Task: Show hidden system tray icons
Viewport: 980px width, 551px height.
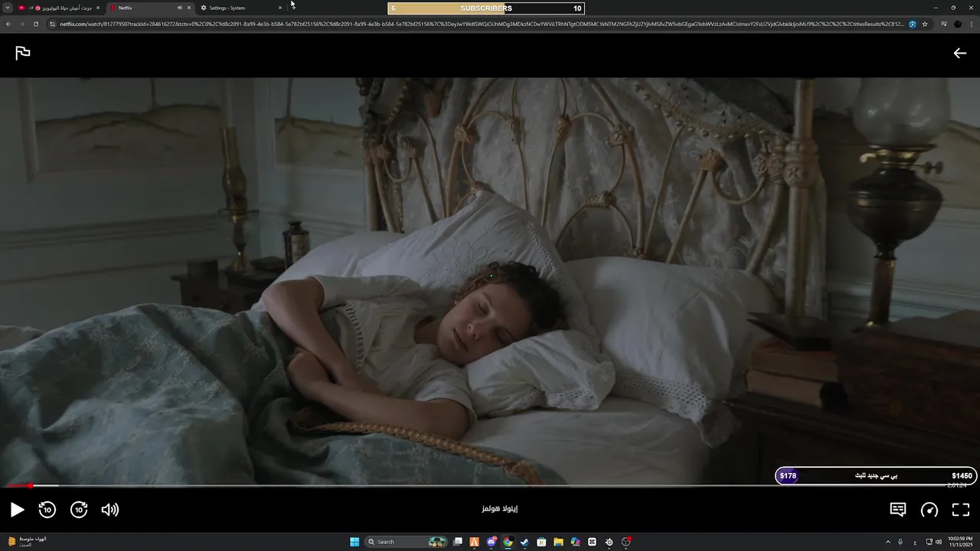Action: pos(888,542)
